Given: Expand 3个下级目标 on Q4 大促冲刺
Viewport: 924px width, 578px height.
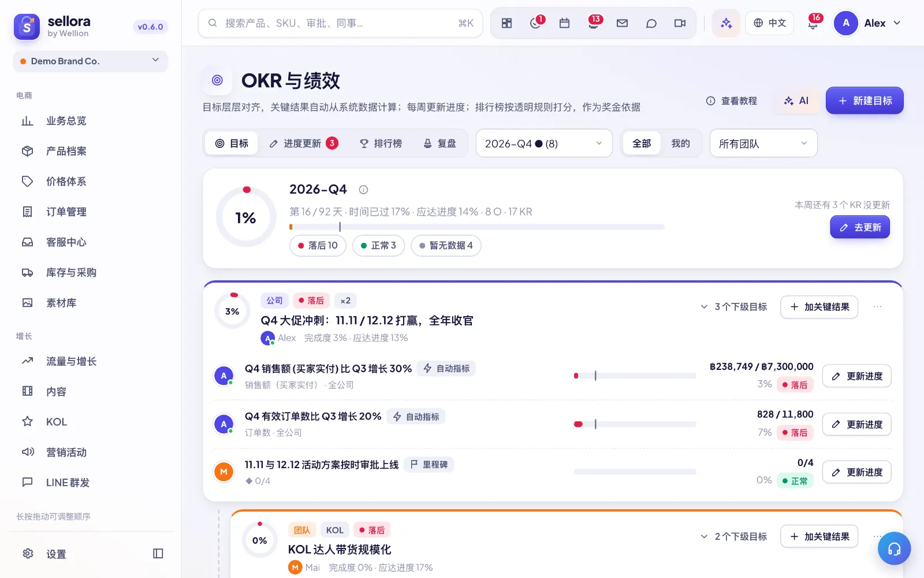Looking at the screenshot, I should (733, 307).
